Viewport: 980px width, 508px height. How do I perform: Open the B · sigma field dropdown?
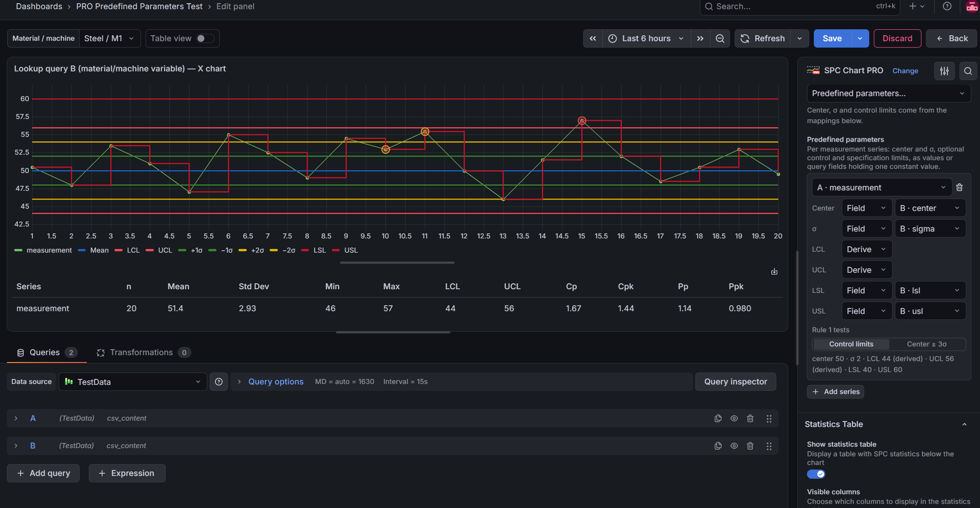[x=930, y=229]
